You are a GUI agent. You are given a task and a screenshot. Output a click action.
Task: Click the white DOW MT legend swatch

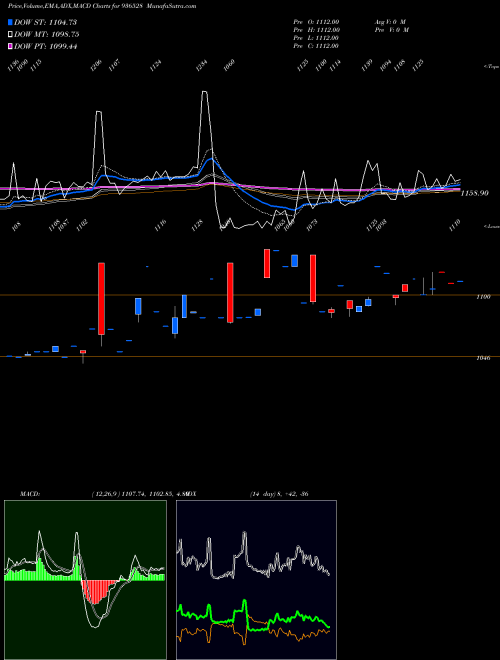click(10, 35)
